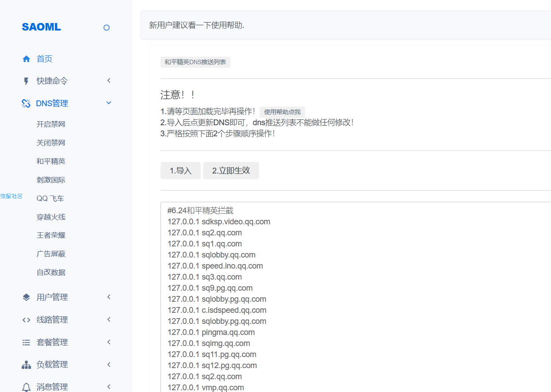Click the sdksp.video.qq.com entry
551x392 pixels.
coord(236,222)
